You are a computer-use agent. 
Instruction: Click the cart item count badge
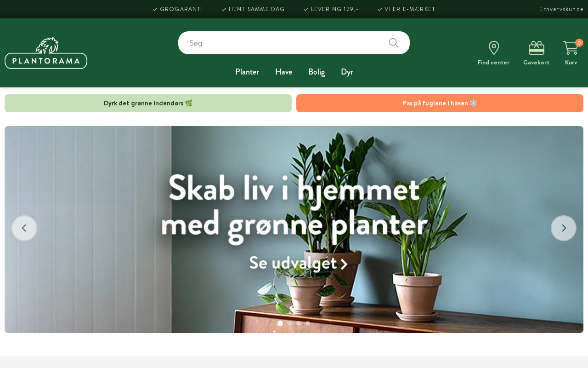(x=579, y=43)
